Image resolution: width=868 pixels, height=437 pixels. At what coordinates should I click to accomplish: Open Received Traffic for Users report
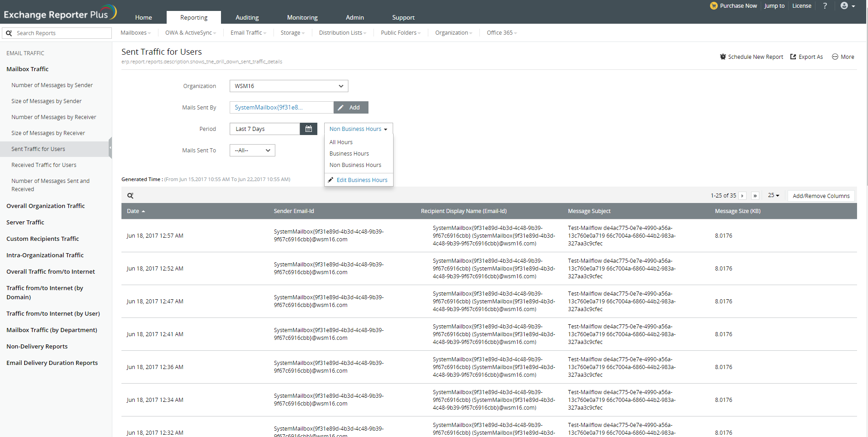pyautogui.click(x=44, y=165)
